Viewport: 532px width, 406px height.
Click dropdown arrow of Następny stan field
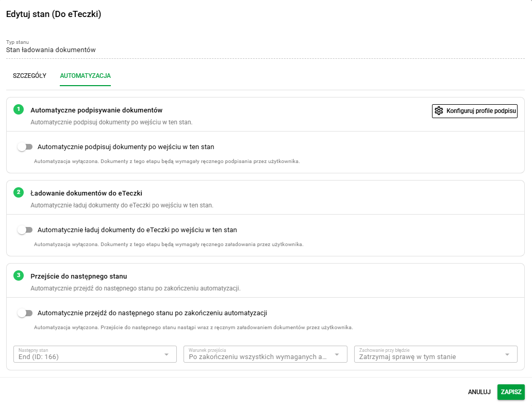[x=166, y=354]
